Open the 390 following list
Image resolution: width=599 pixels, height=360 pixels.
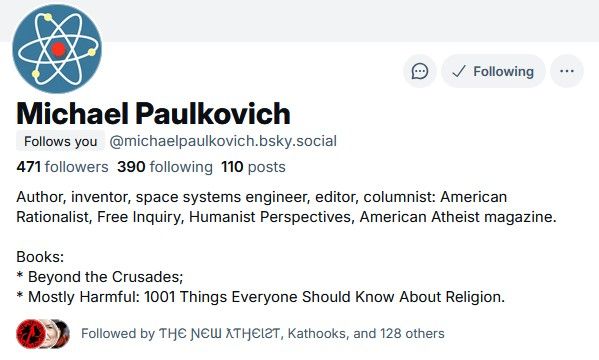(165, 167)
